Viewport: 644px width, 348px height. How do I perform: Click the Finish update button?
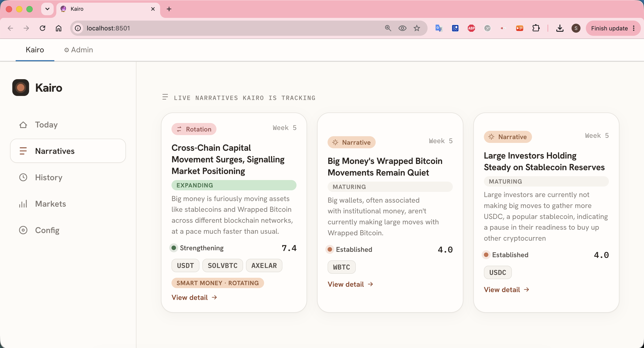[609, 28]
